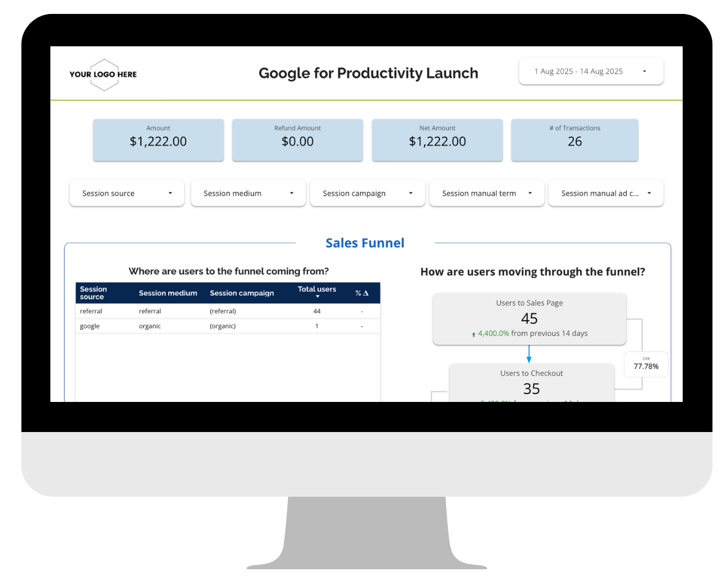728x582 pixels.
Task: Click the CVR 77.78% box
Action: (646, 364)
